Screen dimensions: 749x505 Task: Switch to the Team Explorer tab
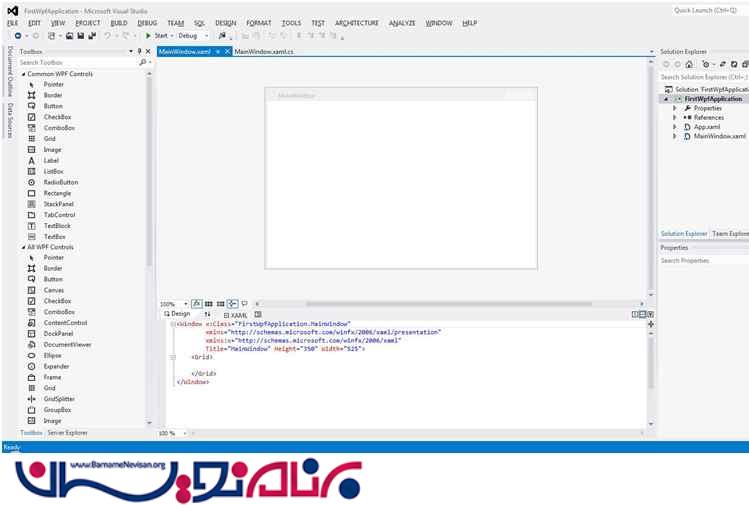[729, 233]
